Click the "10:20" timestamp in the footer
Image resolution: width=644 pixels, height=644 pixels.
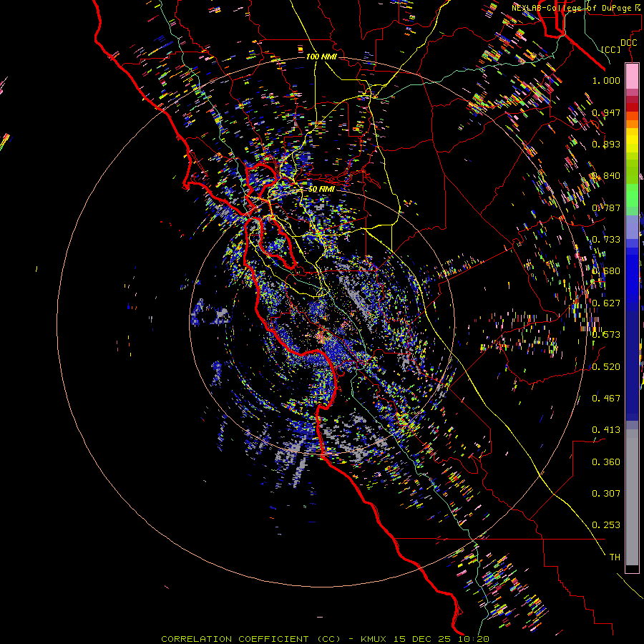click(x=472, y=639)
